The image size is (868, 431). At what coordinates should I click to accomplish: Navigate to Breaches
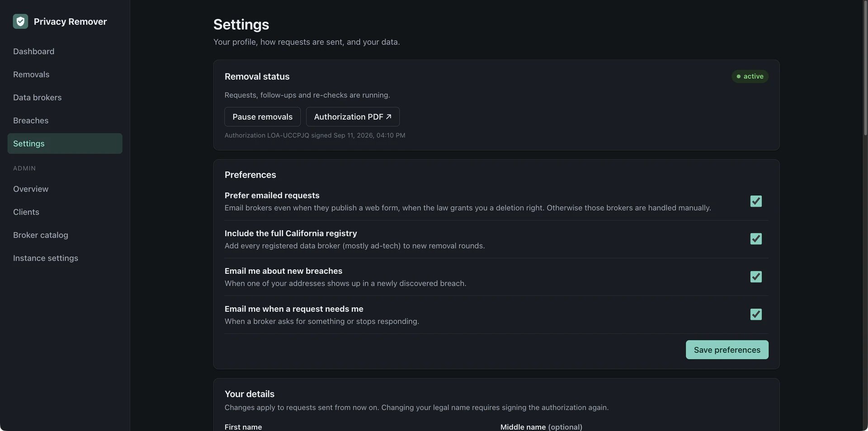[65, 121]
